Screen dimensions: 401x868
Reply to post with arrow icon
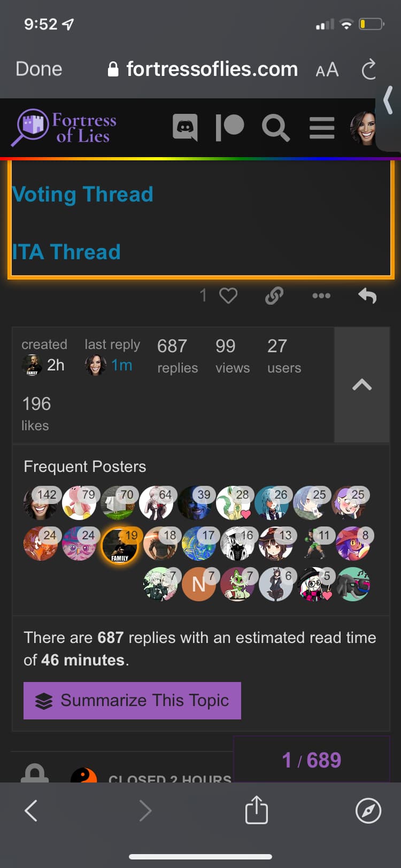[367, 296]
